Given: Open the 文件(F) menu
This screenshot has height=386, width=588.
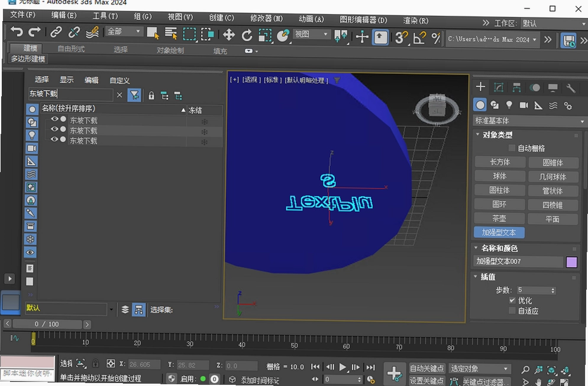Looking at the screenshot, I should [23, 15].
